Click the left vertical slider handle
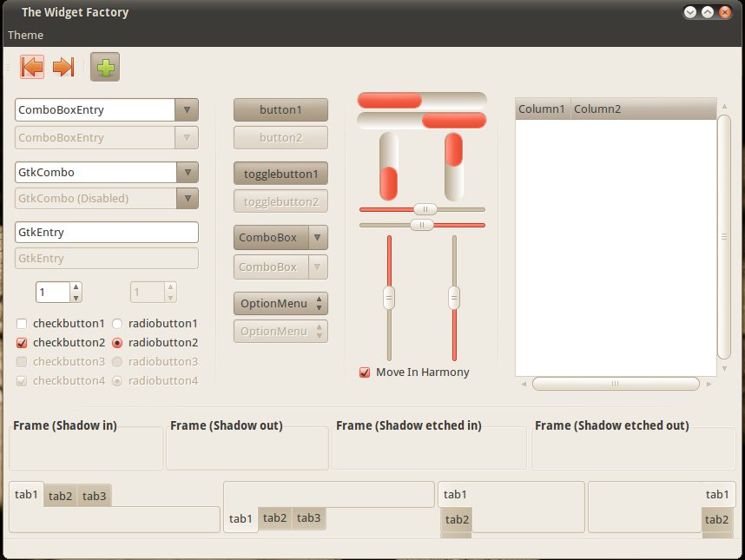 pos(389,299)
